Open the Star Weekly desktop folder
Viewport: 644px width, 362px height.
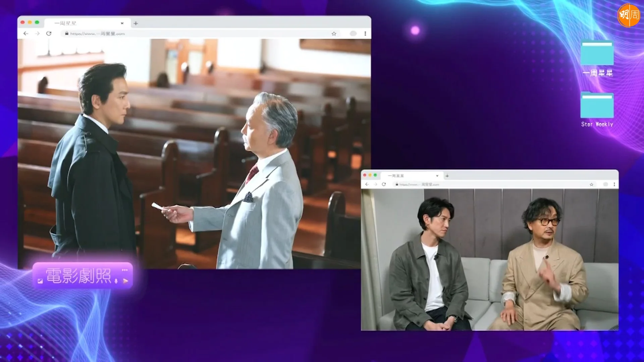coord(597,110)
